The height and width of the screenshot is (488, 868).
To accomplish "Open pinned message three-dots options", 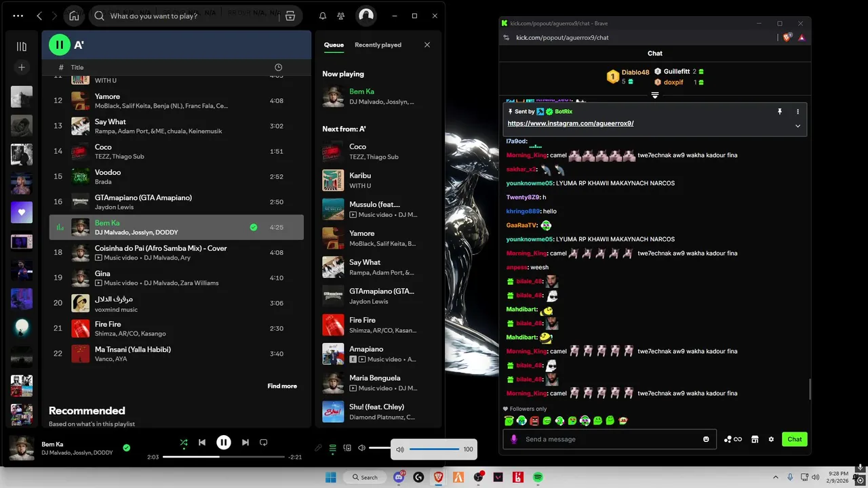I will coord(797,111).
